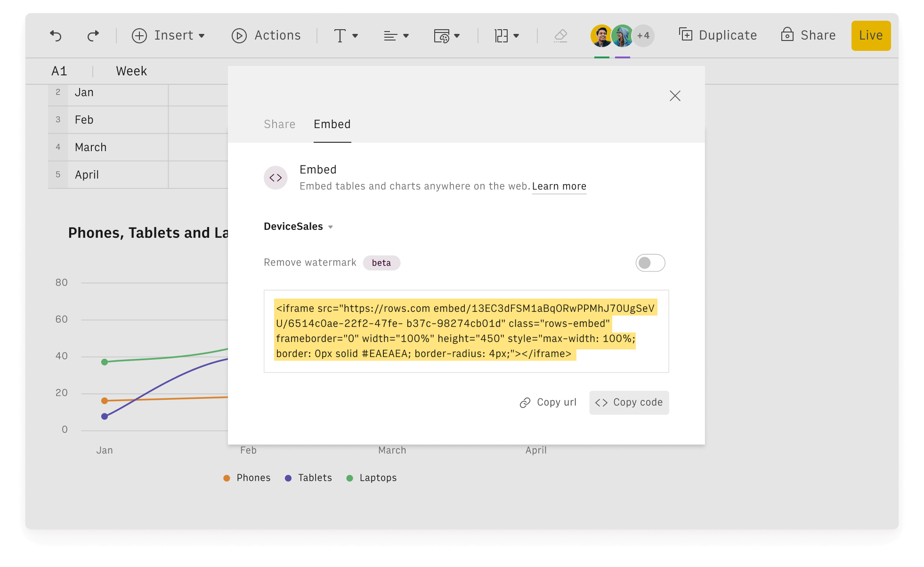Click the clear formatting eraser icon

(x=560, y=35)
